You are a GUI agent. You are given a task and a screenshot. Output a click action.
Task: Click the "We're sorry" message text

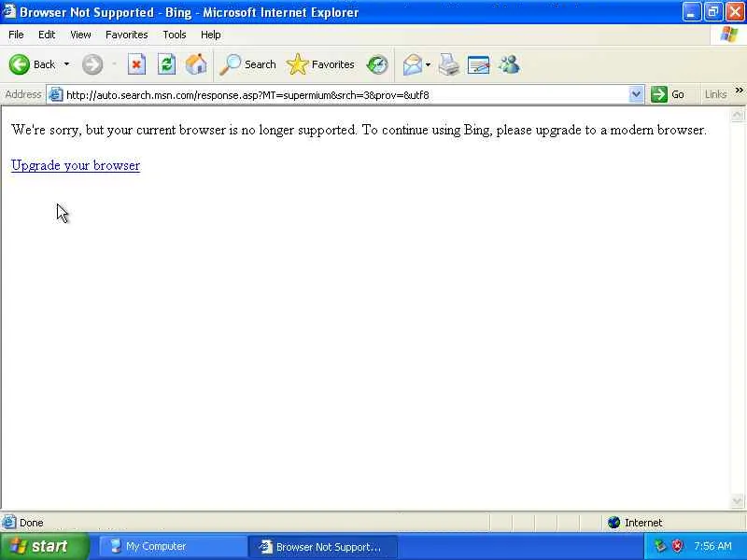coord(359,130)
